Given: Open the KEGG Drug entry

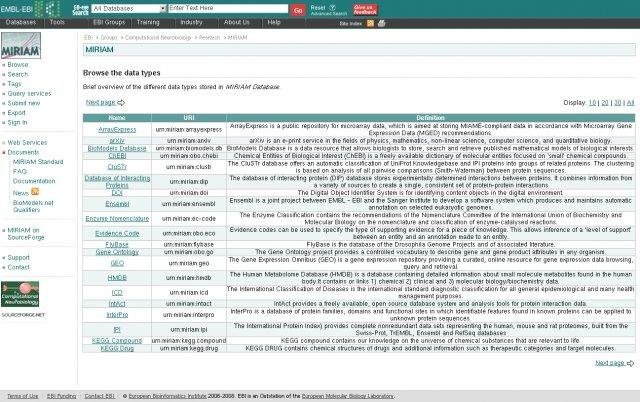Looking at the screenshot, I should click(x=117, y=348).
